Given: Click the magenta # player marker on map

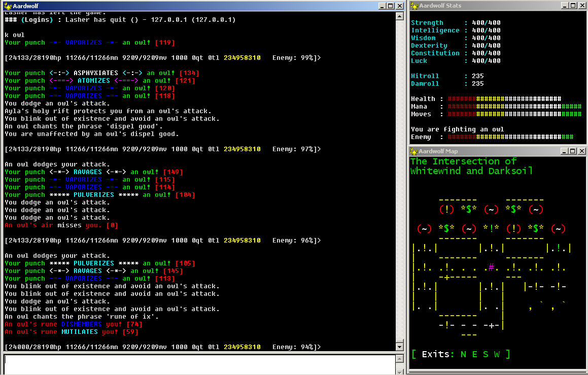Looking at the screenshot, I should pos(491,267).
